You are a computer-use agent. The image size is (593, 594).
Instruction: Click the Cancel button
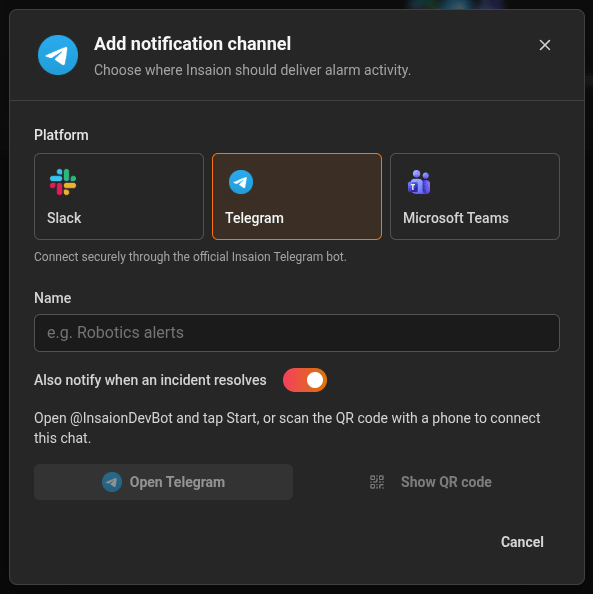tap(522, 542)
